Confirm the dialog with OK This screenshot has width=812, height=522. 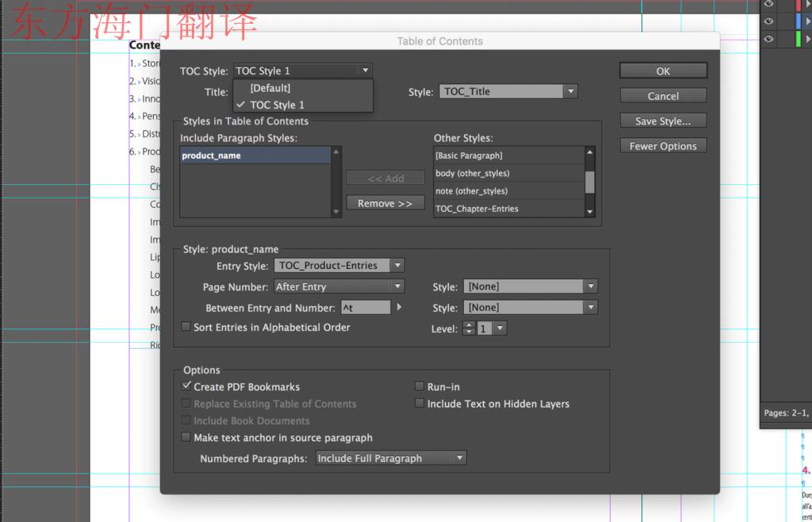[663, 71]
